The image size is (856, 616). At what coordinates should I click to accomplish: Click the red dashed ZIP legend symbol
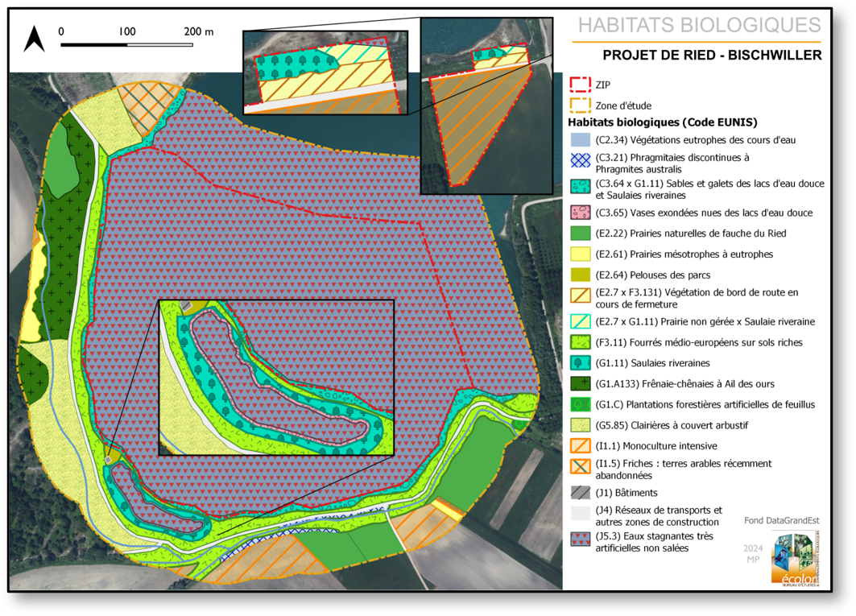(581, 85)
